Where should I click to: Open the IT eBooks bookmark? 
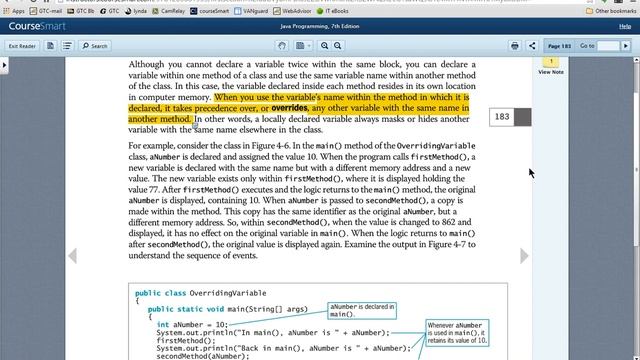[x=333, y=11]
